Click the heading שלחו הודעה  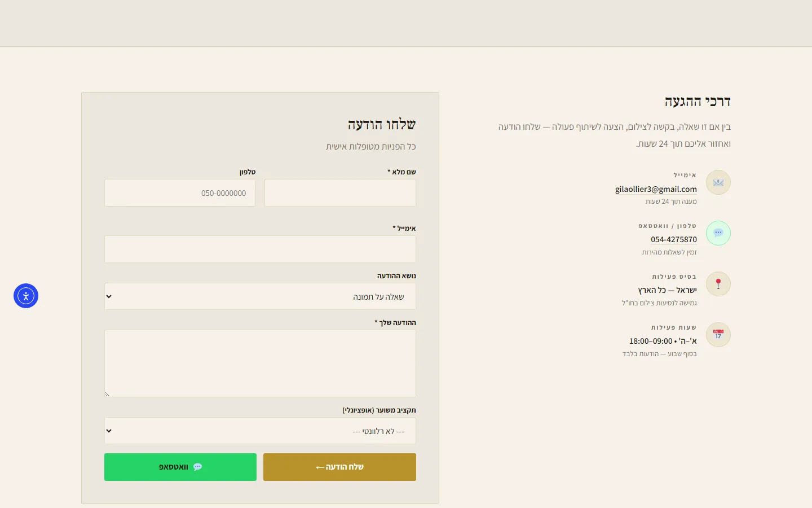pyautogui.click(x=382, y=124)
